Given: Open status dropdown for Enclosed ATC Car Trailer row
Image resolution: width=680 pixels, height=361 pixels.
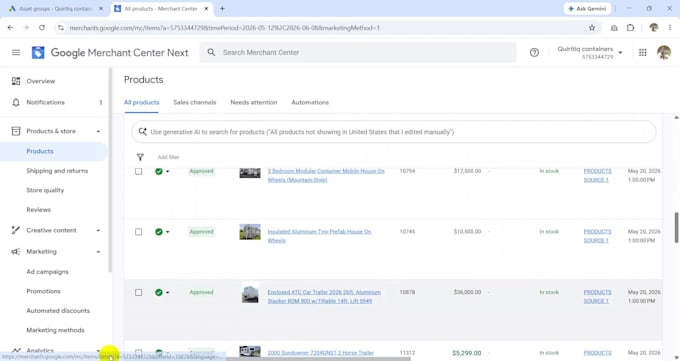Looking at the screenshot, I should (168, 292).
